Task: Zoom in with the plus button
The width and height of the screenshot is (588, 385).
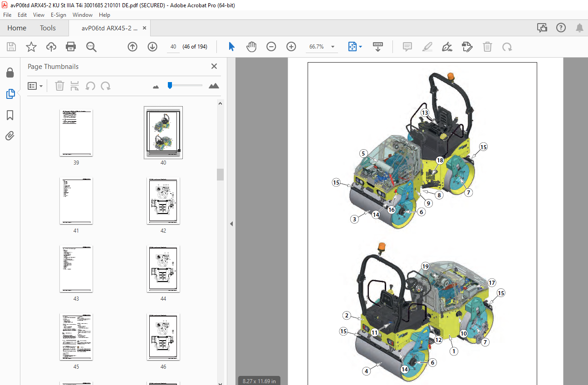Action: coord(291,47)
